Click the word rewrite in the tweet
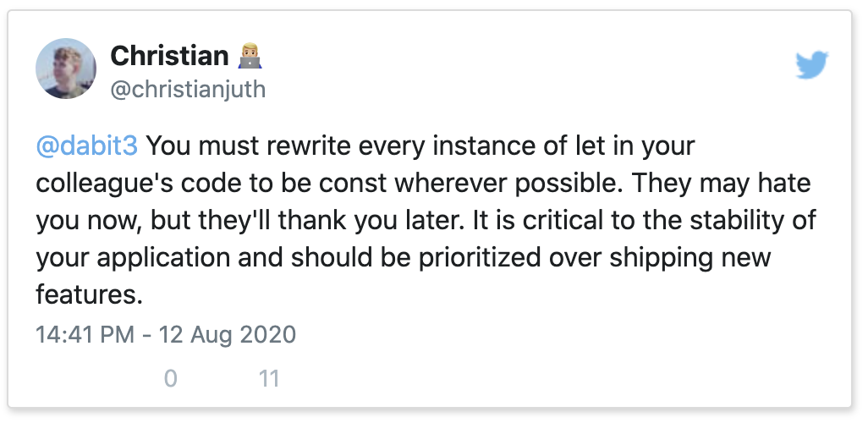The height and width of the screenshot is (423, 868). 309,146
